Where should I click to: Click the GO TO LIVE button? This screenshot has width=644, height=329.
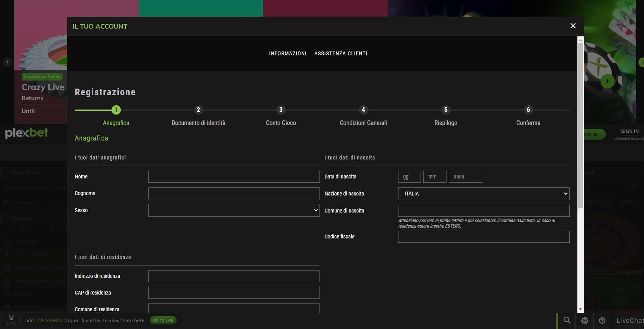[x=163, y=320]
